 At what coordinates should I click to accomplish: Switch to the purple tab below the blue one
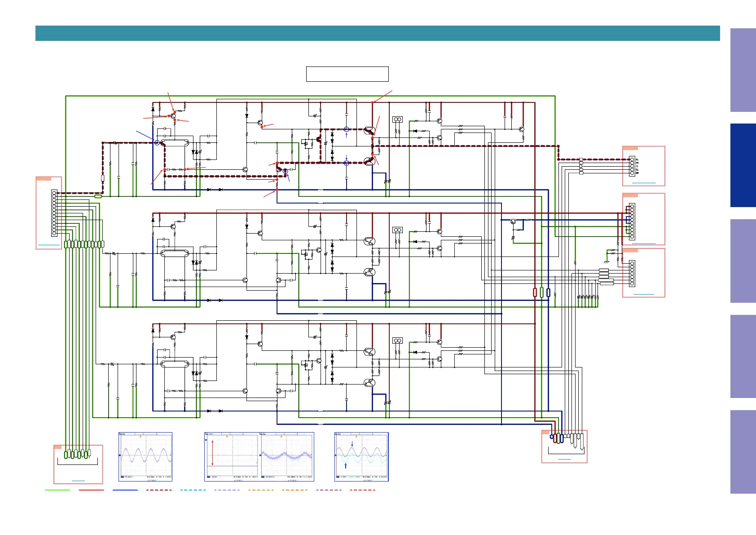pyautogui.click(x=743, y=261)
